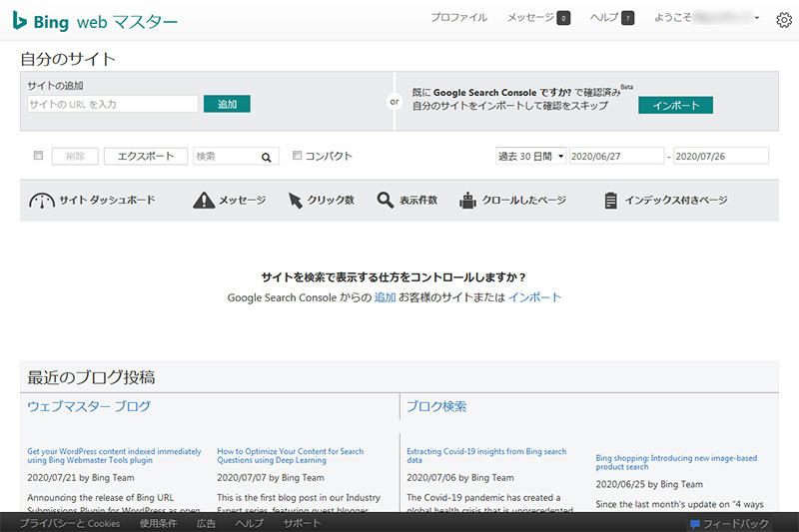This screenshot has height=532, width=799.
Task: Open 'Extracting Covid-19 insights' post
Action: [486, 455]
